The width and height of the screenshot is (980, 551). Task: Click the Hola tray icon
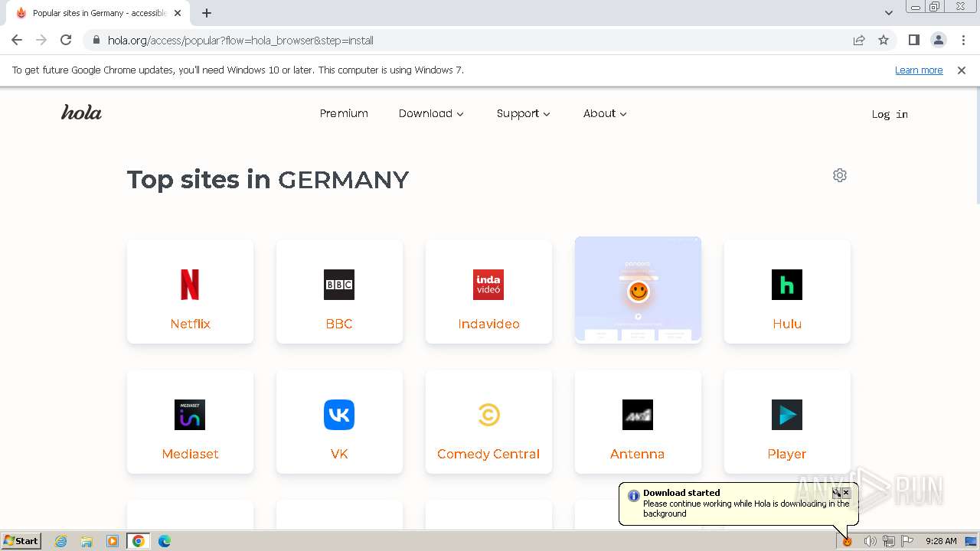pyautogui.click(x=848, y=541)
